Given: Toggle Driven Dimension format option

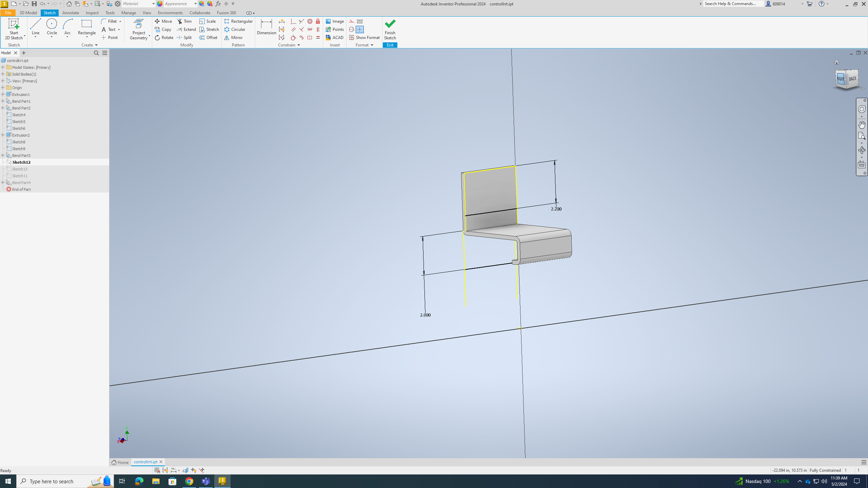Looking at the screenshot, I should (360, 21).
